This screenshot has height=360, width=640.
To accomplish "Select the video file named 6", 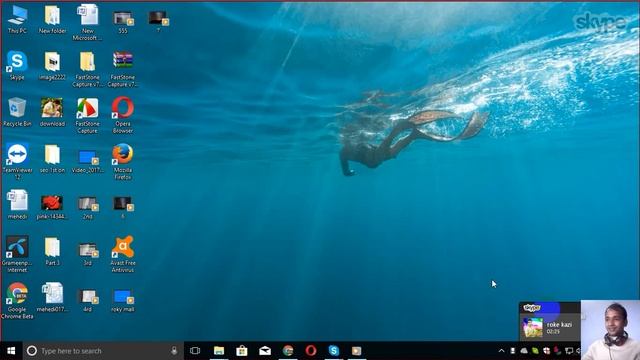I will (x=123, y=207).
